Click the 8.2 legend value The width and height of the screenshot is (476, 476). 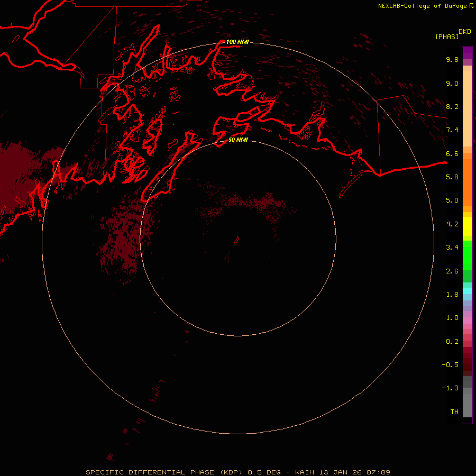tap(452, 106)
